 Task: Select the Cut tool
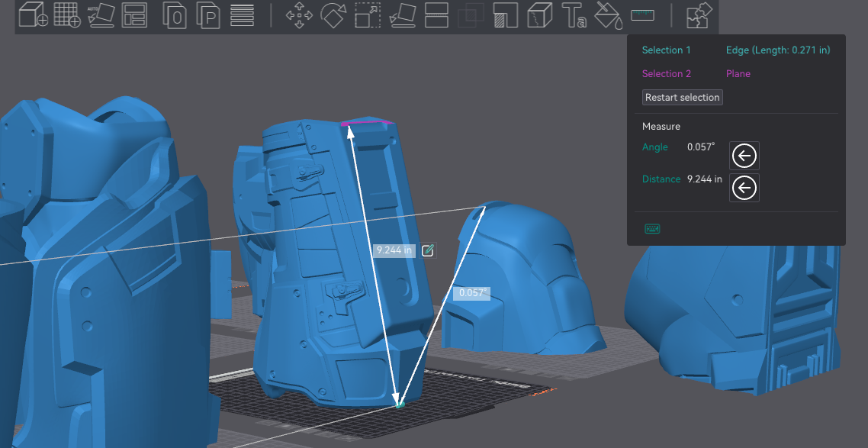[x=436, y=15]
